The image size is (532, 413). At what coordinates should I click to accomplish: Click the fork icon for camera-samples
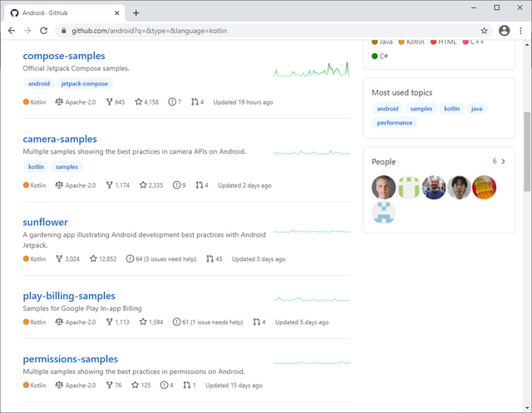pos(109,185)
